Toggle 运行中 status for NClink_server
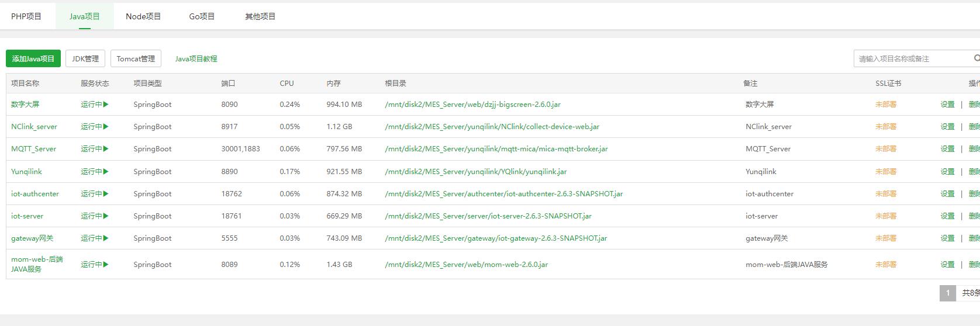The height and width of the screenshot is (326, 980). [95, 126]
